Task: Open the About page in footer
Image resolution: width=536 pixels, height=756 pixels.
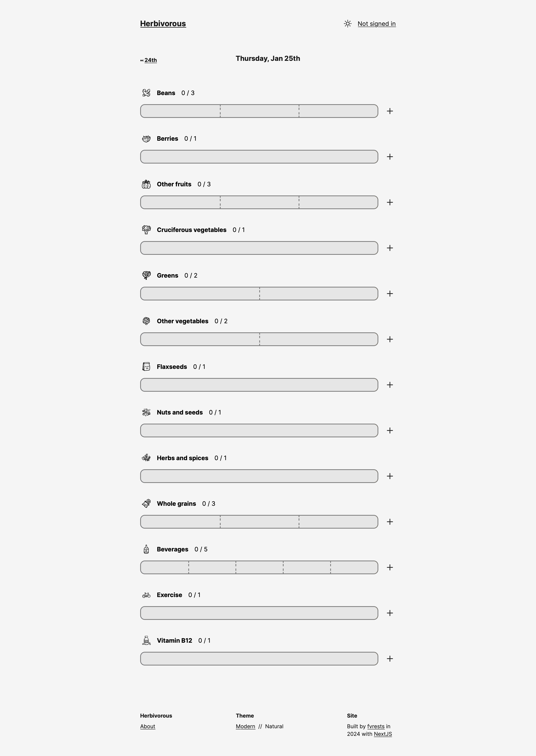Action: tap(148, 726)
